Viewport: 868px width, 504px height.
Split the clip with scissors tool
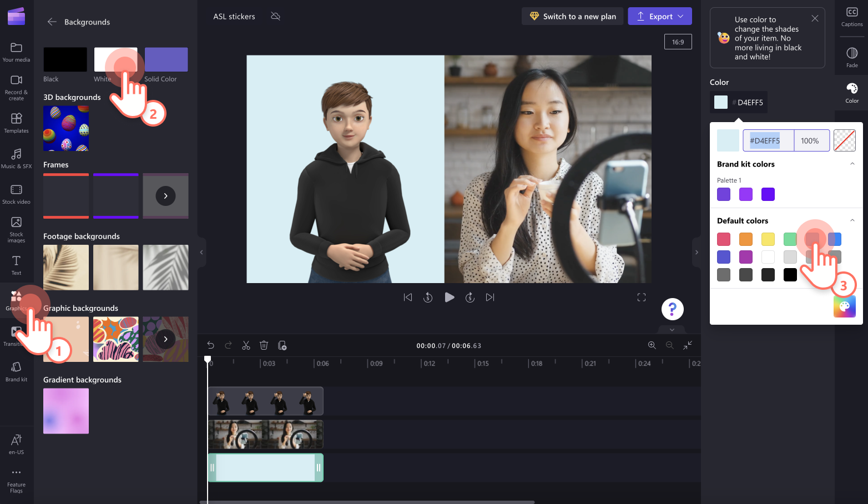[x=246, y=345]
